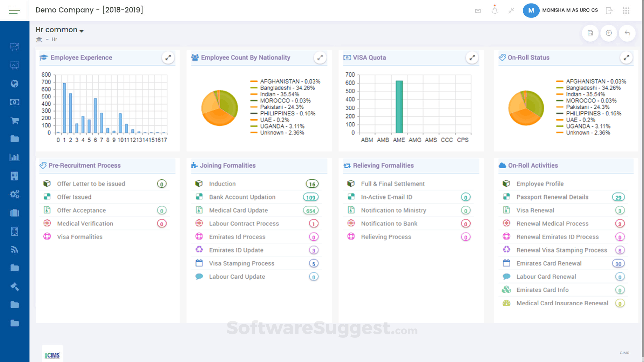Click the Renewal Visa Stamping Process badge

(x=620, y=250)
